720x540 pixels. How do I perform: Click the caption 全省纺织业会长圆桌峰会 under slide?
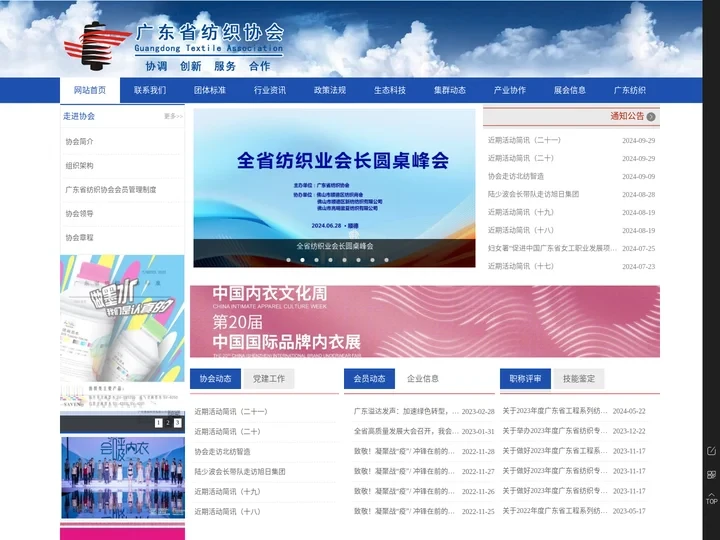335,246
